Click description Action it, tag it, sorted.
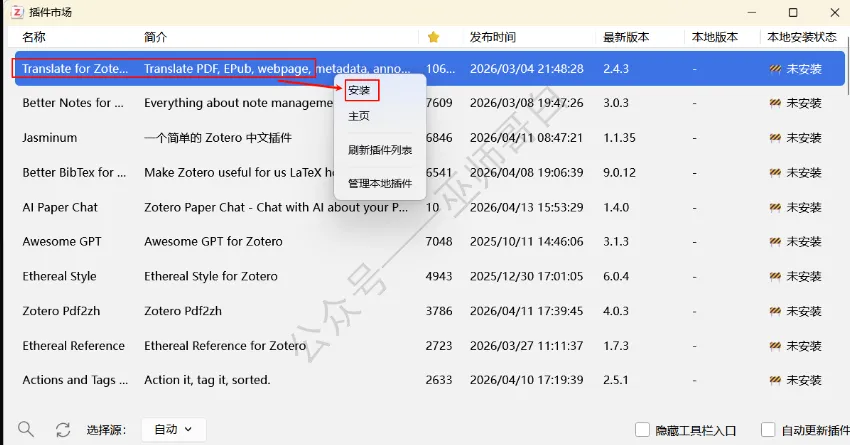850x445 pixels. [207, 380]
